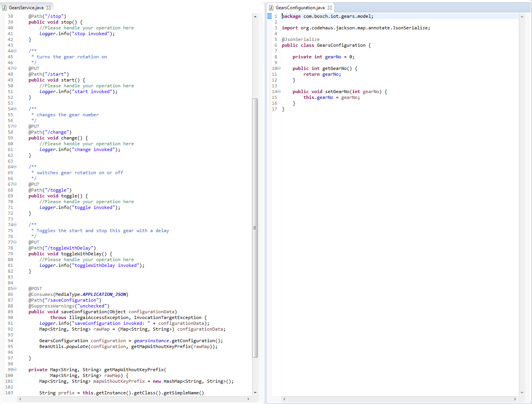Viewport: 532px width, 404px height.
Task: Click the GearsService vertical scrollbar thumb
Action: pyautogui.click(x=255, y=228)
